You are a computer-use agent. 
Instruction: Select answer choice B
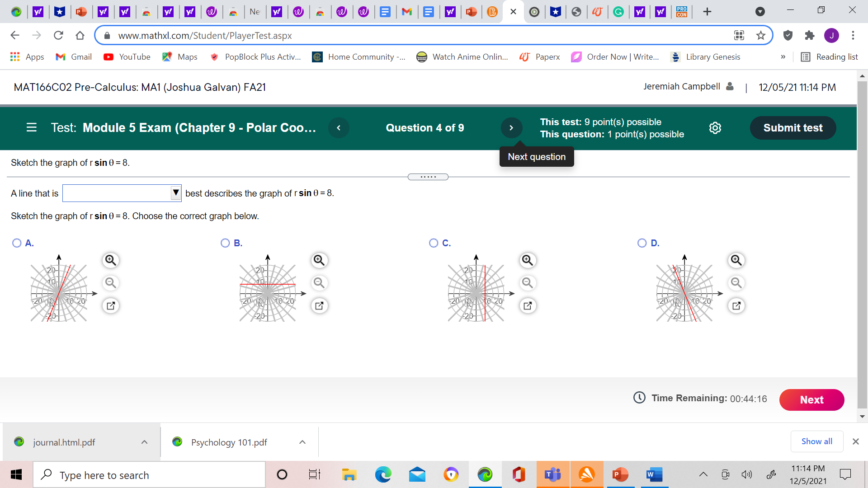225,243
